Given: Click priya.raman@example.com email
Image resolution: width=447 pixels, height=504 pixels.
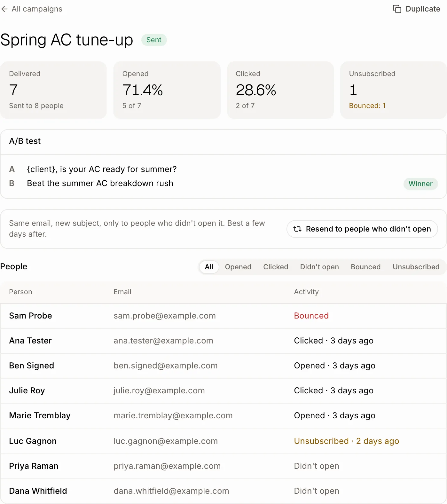Looking at the screenshot, I should (167, 466).
